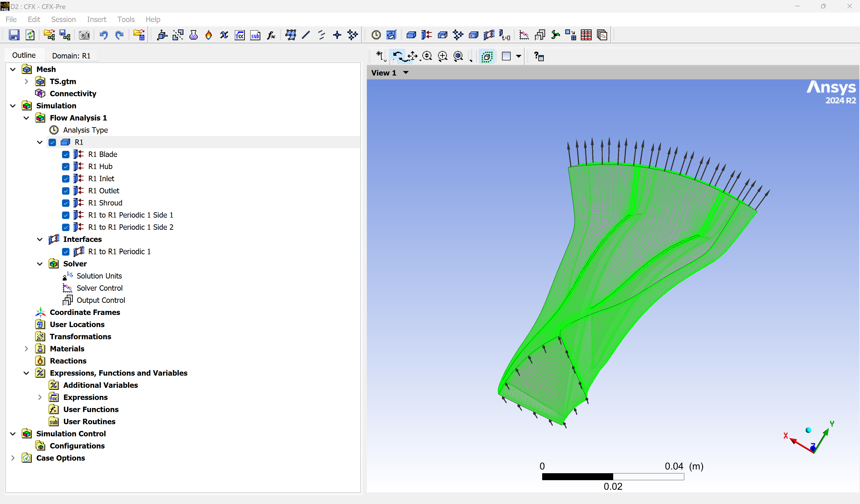Click the red grid toolbar icon
Image resolution: width=860 pixels, height=504 pixels.
586,35
